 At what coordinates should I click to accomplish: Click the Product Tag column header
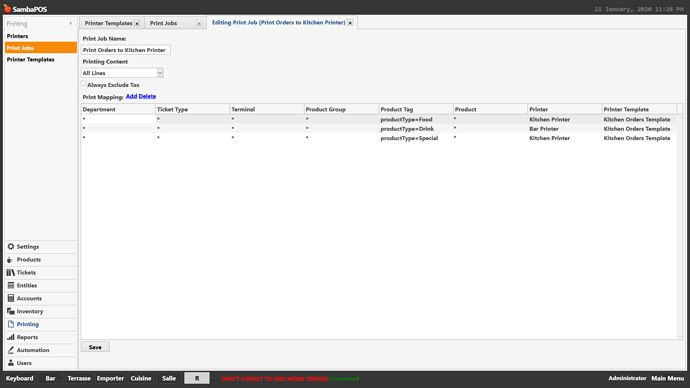[x=416, y=109]
